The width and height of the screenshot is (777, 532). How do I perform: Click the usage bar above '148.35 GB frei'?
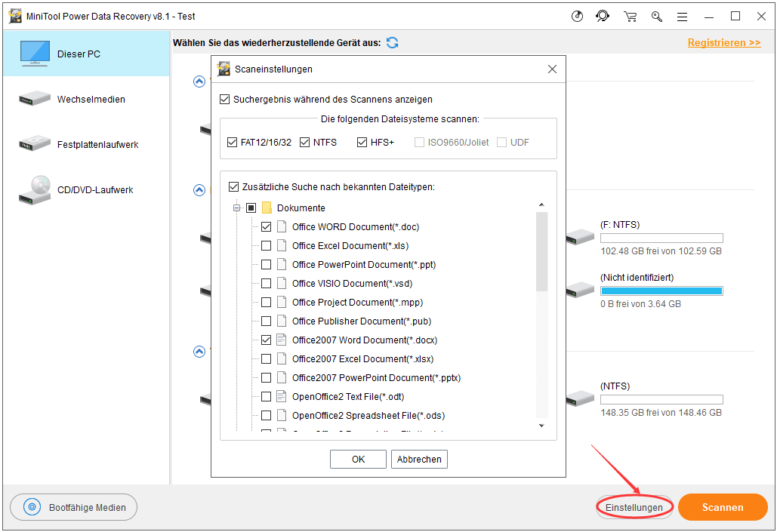point(661,399)
